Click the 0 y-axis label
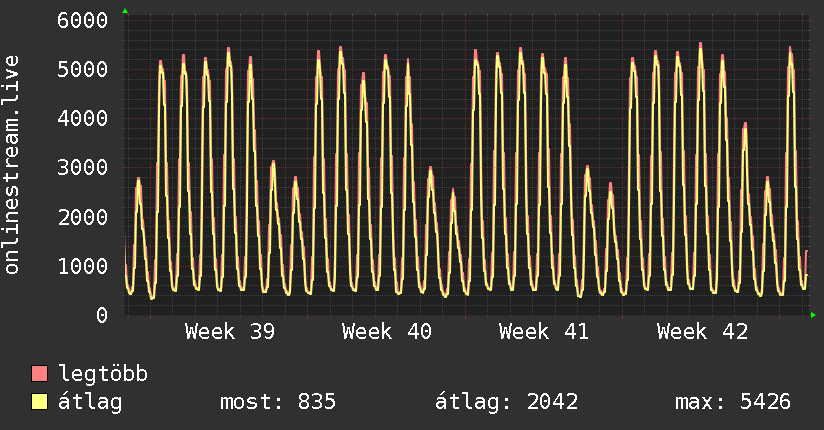Screen dimensions: 824x430 coord(102,315)
